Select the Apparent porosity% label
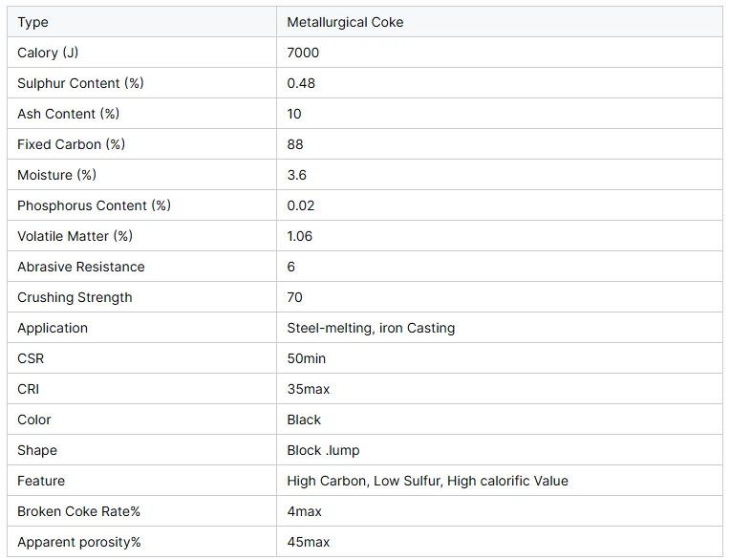 78,542
